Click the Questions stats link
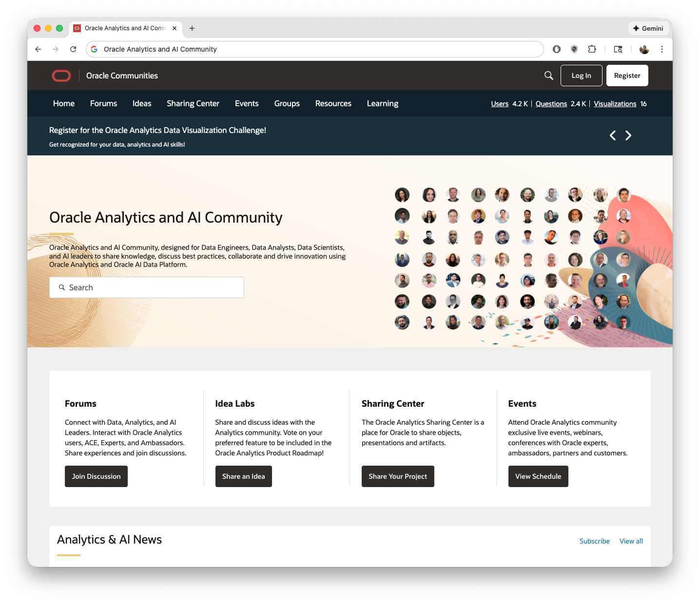The height and width of the screenshot is (603, 700). (551, 104)
